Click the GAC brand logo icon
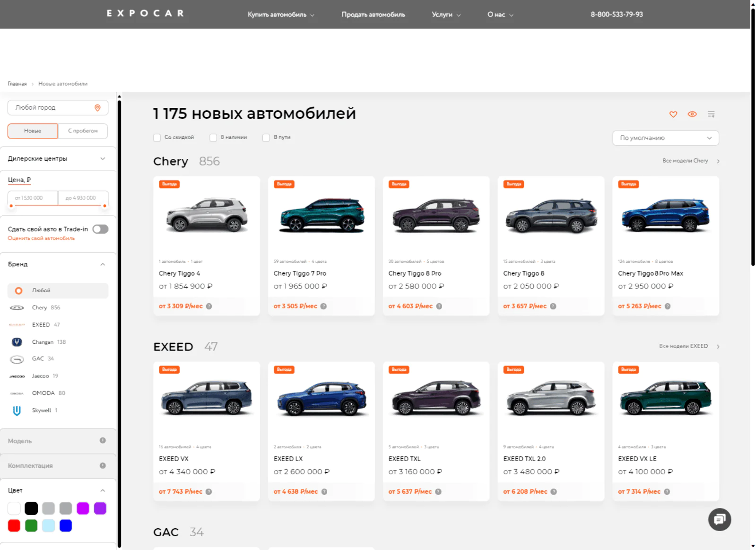756x550 pixels. pos(17,359)
